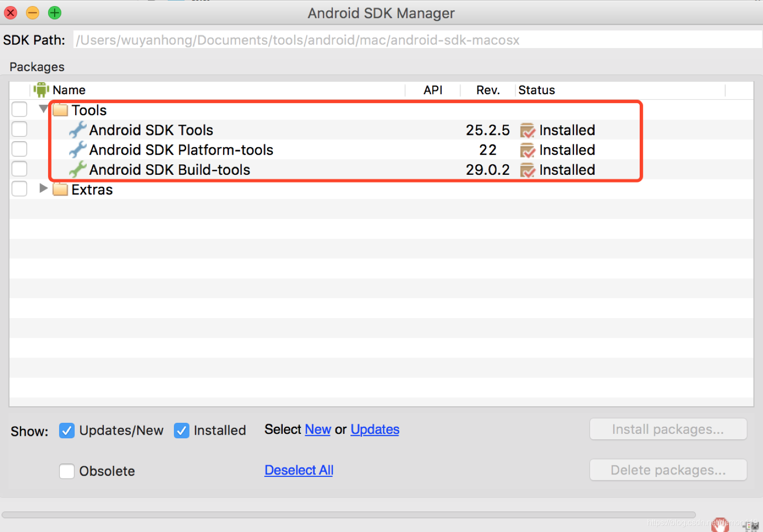This screenshot has height=532, width=763.
Task: Click the Rev. column header
Action: (488, 90)
